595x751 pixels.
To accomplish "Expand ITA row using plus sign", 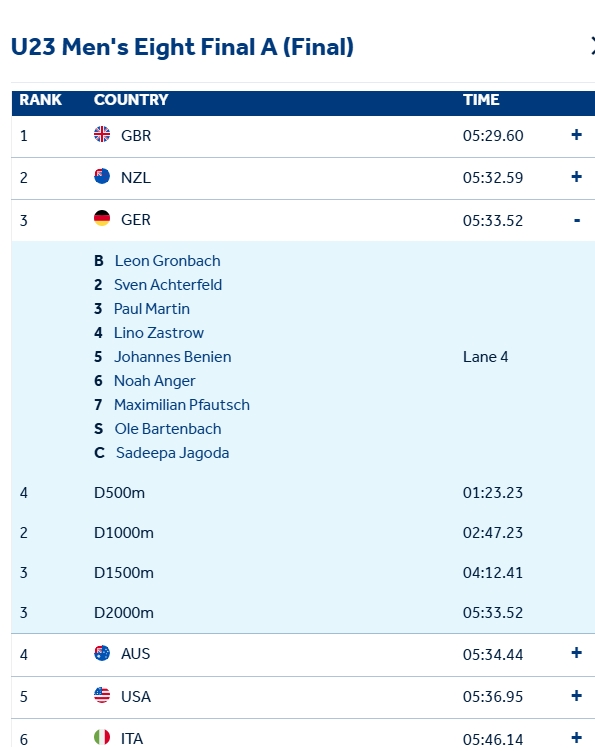I will 576,738.
